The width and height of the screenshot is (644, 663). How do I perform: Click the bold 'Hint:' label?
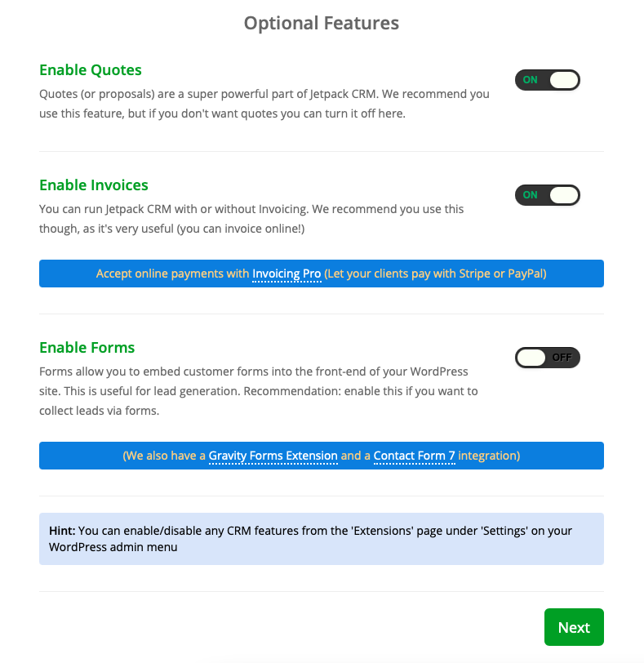62,531
